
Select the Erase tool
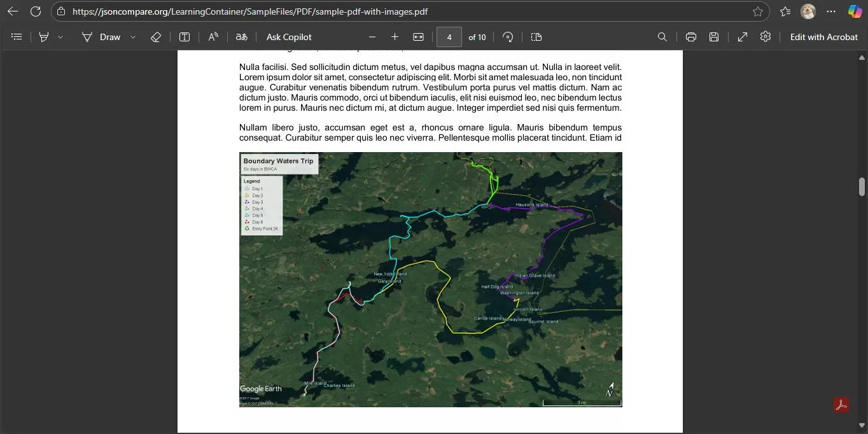tap(156, 37)
